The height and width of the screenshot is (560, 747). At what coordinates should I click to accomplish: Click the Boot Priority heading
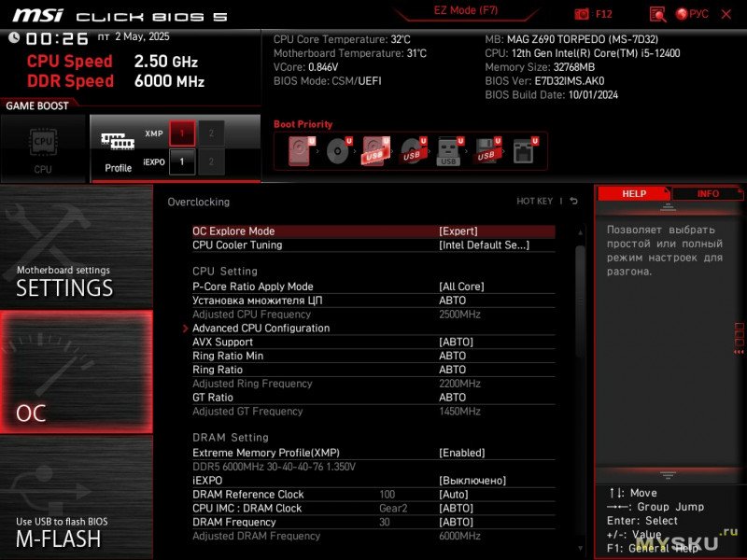(303, 124)
